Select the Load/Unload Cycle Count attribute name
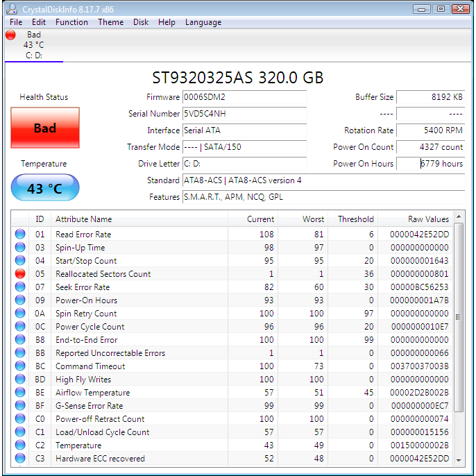The height and width of the screenshot is (476, 476). pyautogui.click(x=102, y=432)
